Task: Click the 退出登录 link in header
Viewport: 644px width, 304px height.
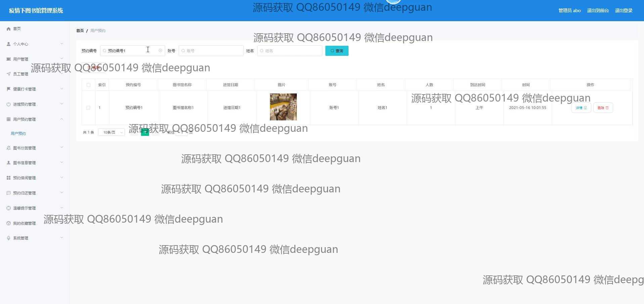Action: (x=624, y=10)
